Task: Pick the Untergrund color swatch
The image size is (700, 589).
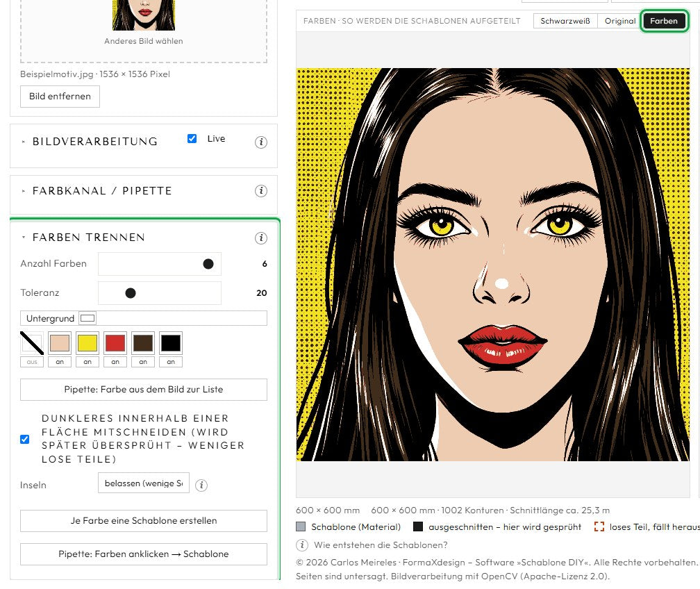Action: point(87,318)
